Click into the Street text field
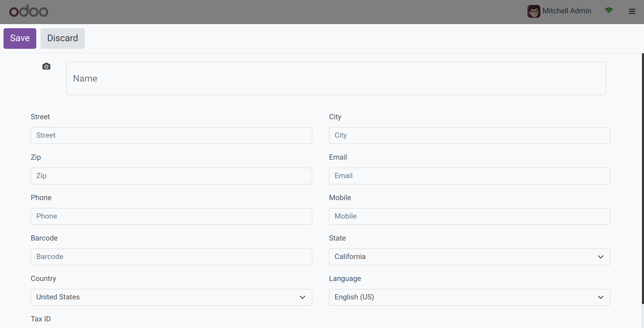Viewport: 644px width, 328px height. click(171, 136)
